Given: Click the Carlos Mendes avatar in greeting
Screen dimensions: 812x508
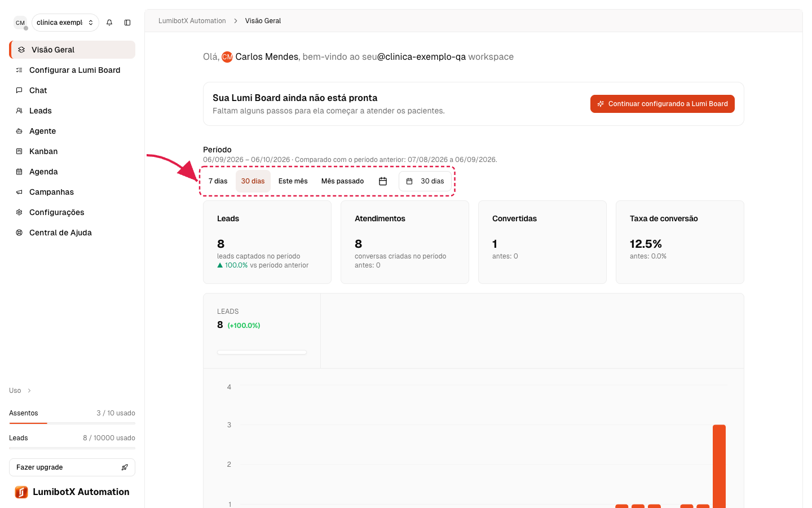Looking at the screenshot, I should (227, 57).
